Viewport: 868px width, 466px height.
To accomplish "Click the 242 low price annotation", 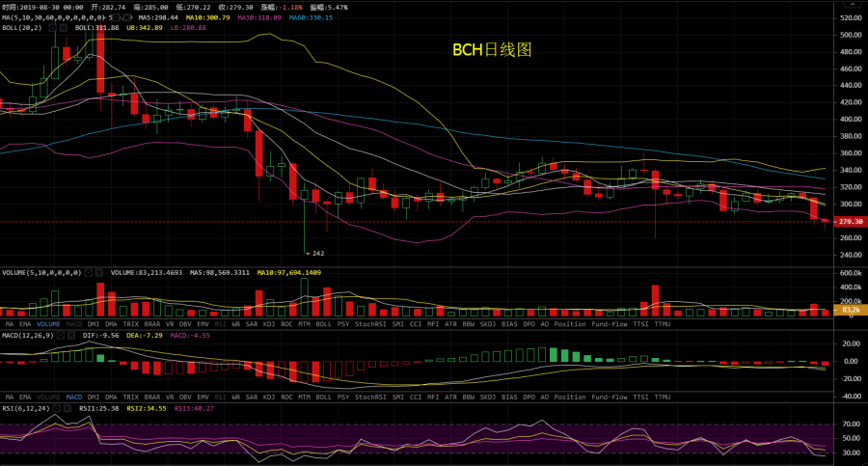I will click(317, 253).
